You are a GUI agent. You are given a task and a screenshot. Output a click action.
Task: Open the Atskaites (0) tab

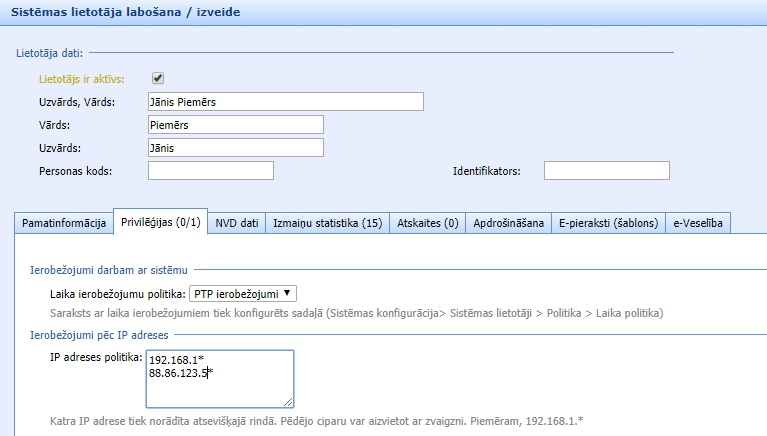428,223
